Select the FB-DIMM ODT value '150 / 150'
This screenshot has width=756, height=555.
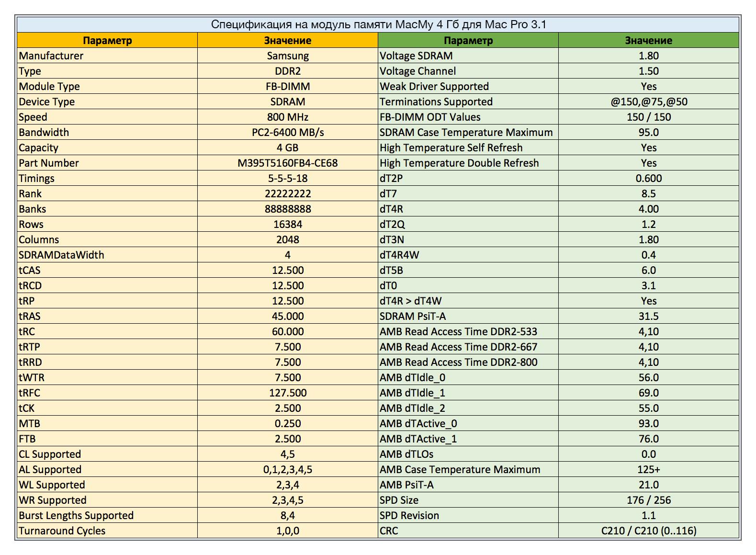point(649,117)
